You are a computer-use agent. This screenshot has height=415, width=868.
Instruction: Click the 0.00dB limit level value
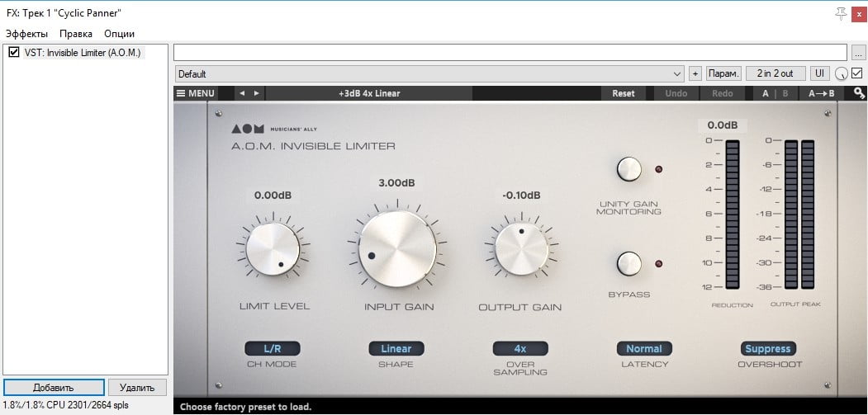point(273,196)
